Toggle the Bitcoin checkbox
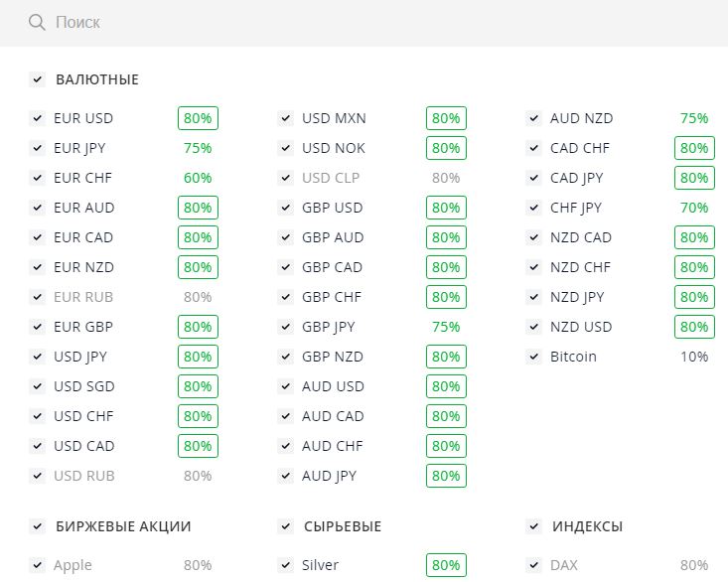Screen dimensions: 728x582 pos(534,357)
